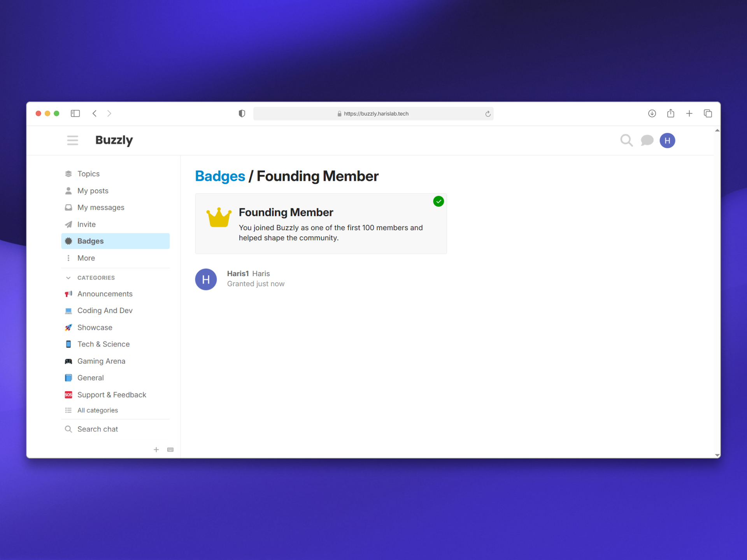
Task: Click the H user avatar in the header
Action: [667, 140]
